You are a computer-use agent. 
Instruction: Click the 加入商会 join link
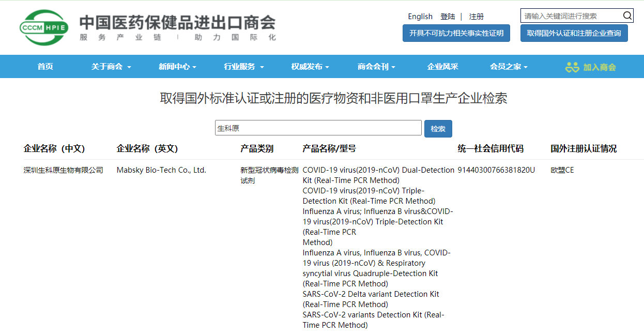tap(600, 67)
